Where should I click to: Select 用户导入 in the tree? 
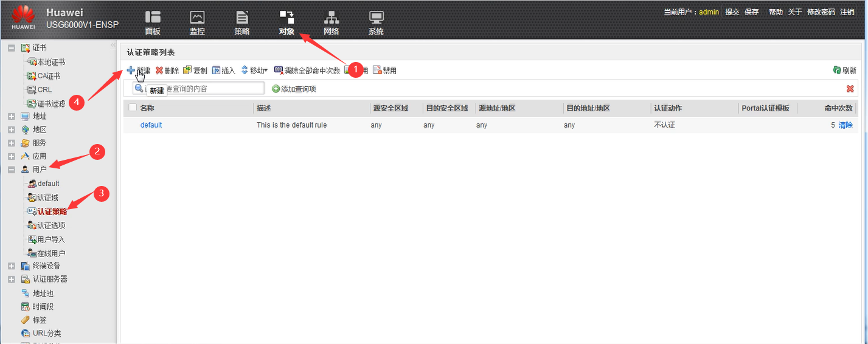pos(51,239)
